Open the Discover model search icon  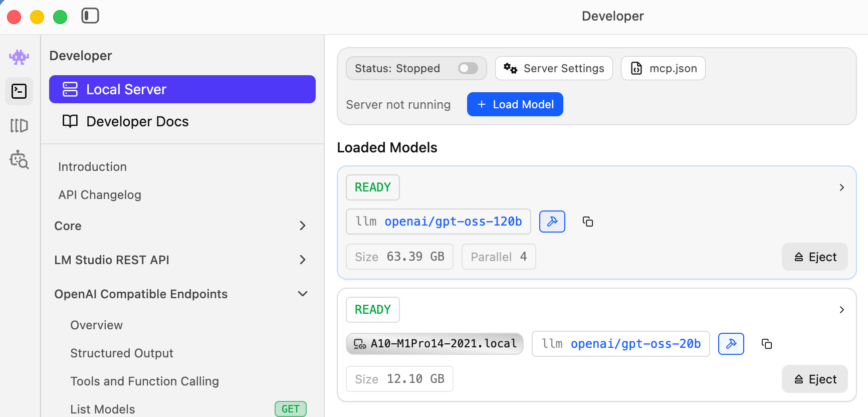19,160
